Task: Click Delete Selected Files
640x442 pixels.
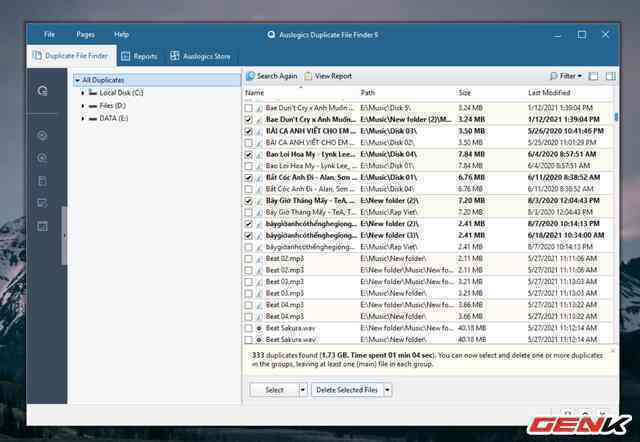Action: (x=347, y=390)
